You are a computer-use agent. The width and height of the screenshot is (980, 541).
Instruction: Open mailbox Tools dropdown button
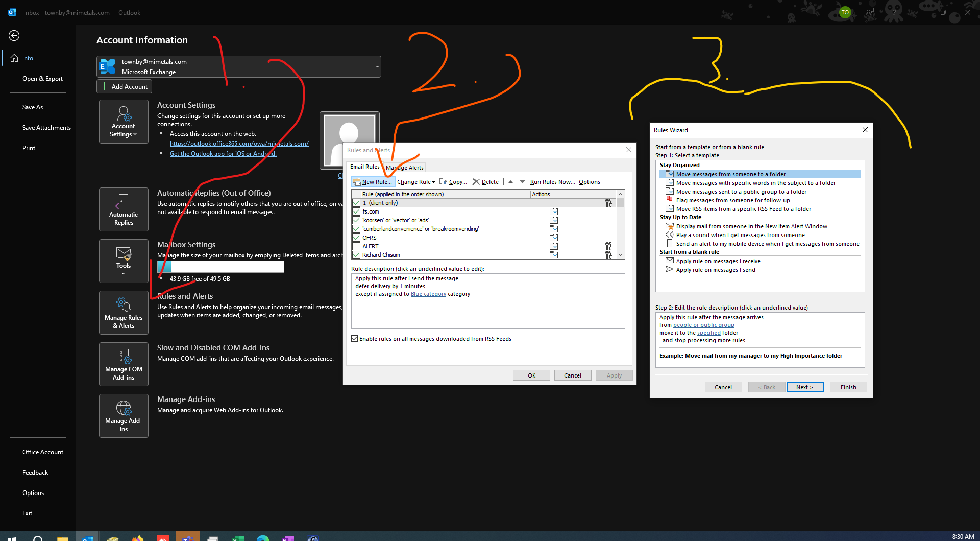[124, 261]
